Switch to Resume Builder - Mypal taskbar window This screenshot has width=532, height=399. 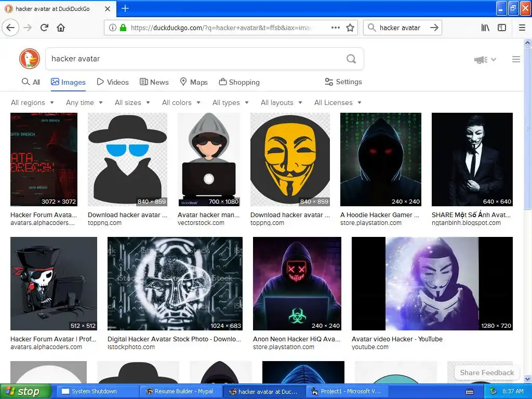click(180, 392)
